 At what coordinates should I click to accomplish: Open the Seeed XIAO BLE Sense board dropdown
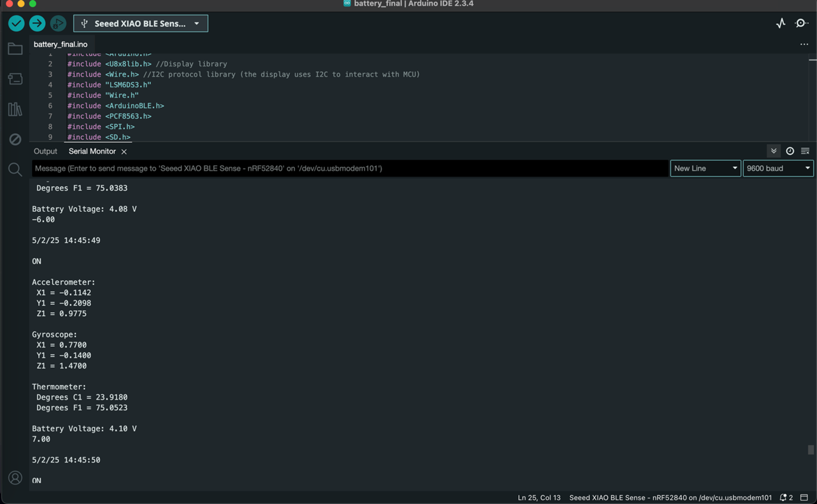click(x=141, y=23)
